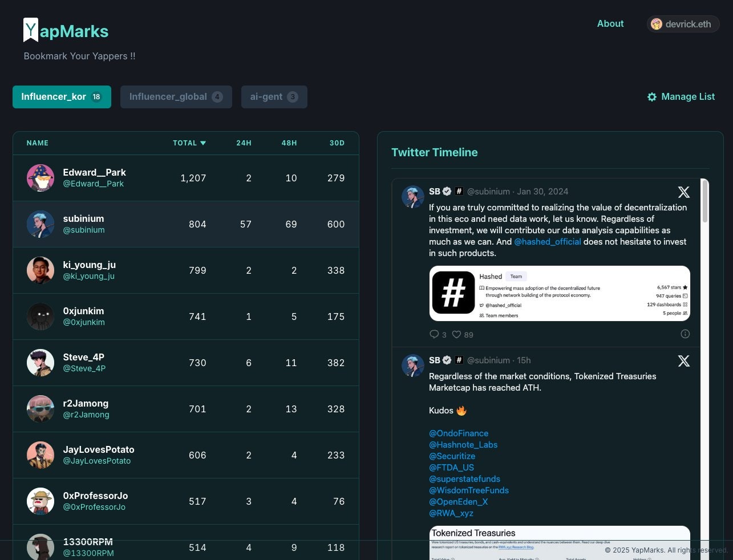733x560 pixels.
Task: Click r2Jamong's avatar
Action: [41, 409]
